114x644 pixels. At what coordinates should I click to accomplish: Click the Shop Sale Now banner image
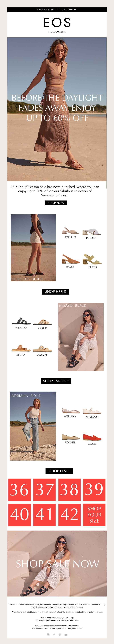click(x=57, y=563)
